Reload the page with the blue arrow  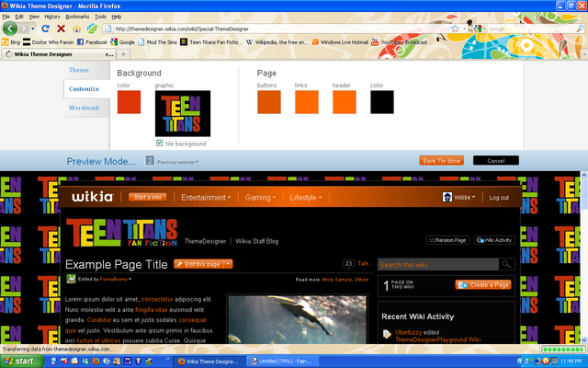45,29
